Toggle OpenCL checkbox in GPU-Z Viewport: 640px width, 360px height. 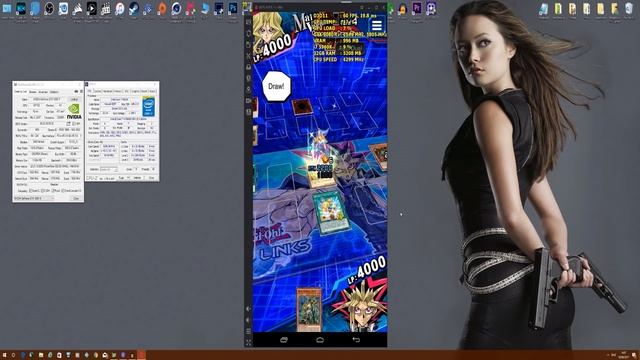click(x=30, y=191)
